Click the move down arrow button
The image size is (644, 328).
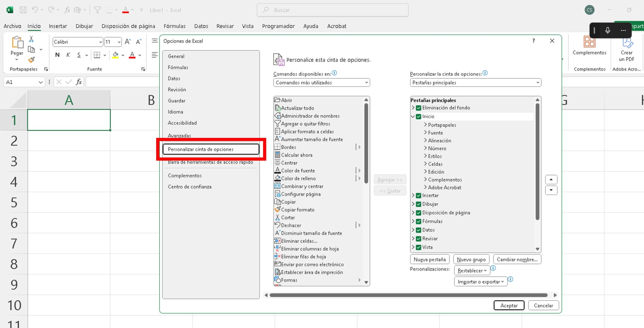point(551,190)
